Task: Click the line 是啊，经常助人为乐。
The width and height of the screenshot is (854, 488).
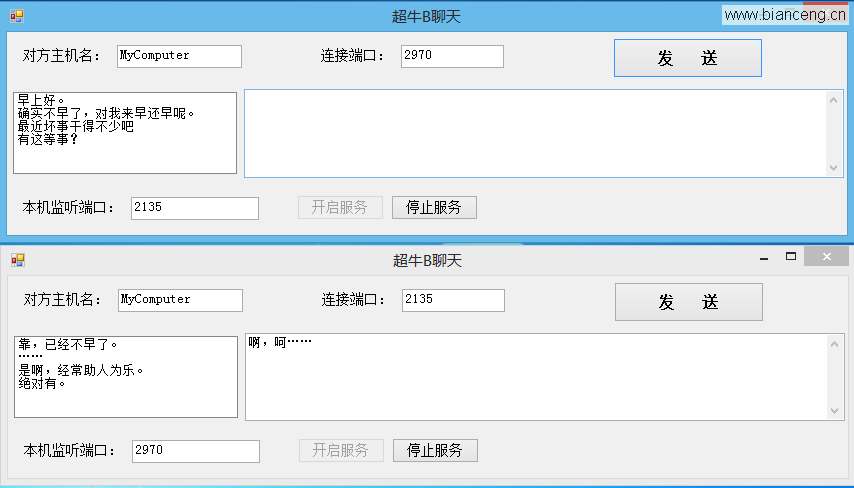Action: coord(81,370)
